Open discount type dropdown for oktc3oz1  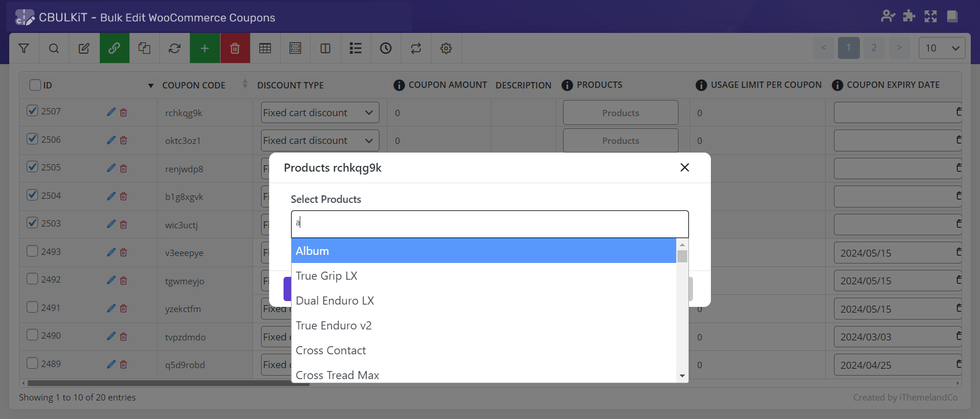coord(319,140)
